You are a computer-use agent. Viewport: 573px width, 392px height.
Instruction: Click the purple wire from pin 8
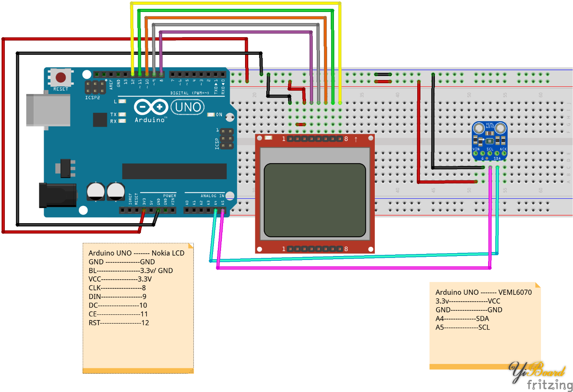[x=235, y=32]
